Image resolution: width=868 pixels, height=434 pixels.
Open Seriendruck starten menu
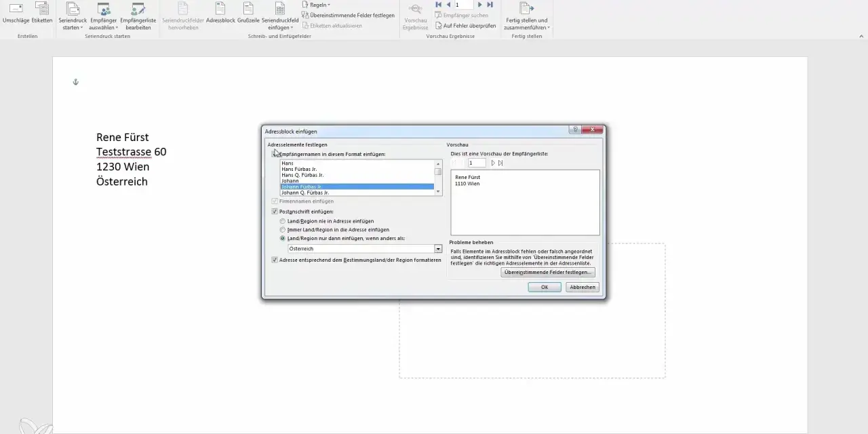click(x=73, y=16)
